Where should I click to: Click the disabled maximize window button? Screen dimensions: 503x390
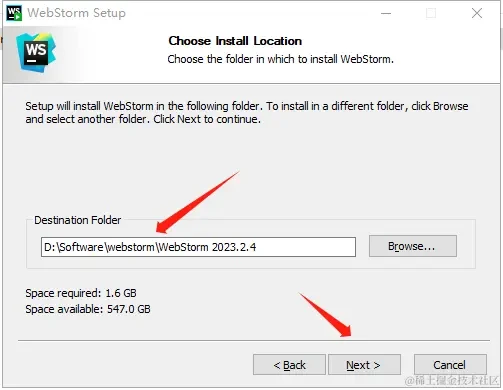[x=431, y=13]
